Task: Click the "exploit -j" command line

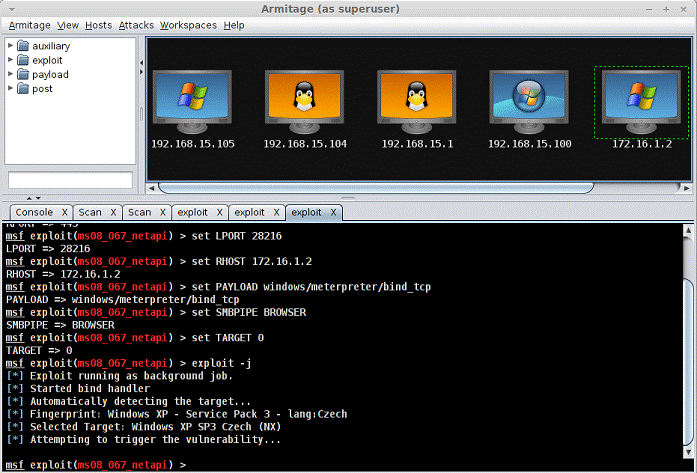Action: click(x=128, y=363)
